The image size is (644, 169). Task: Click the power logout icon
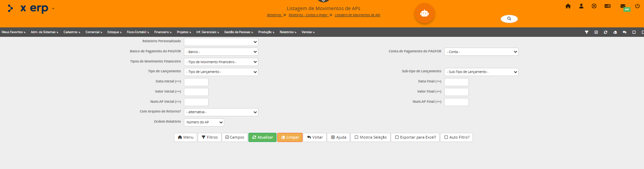[x=637, y=6]
